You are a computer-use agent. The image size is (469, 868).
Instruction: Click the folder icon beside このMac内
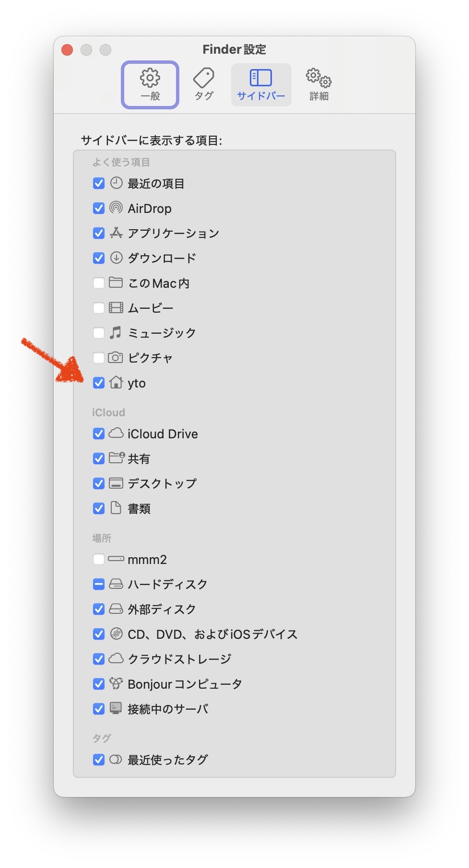pyautogui.click(x=116, y=282)
